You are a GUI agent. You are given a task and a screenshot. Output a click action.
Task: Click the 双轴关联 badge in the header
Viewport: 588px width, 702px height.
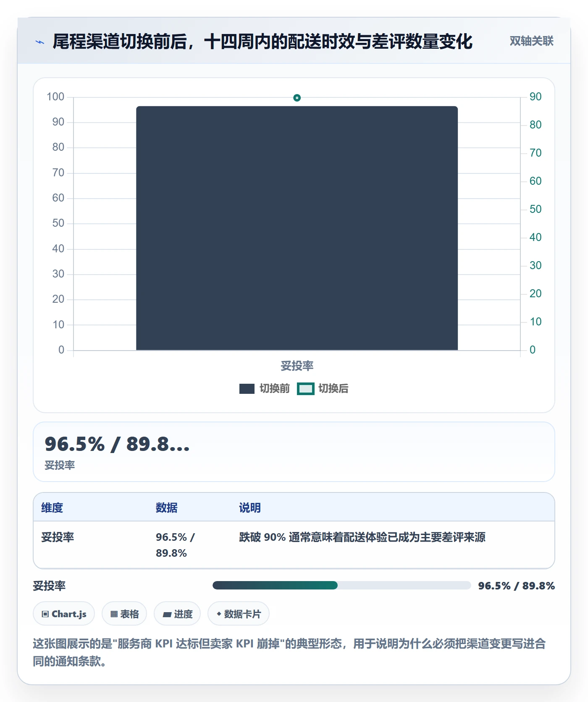pos(531,41)
